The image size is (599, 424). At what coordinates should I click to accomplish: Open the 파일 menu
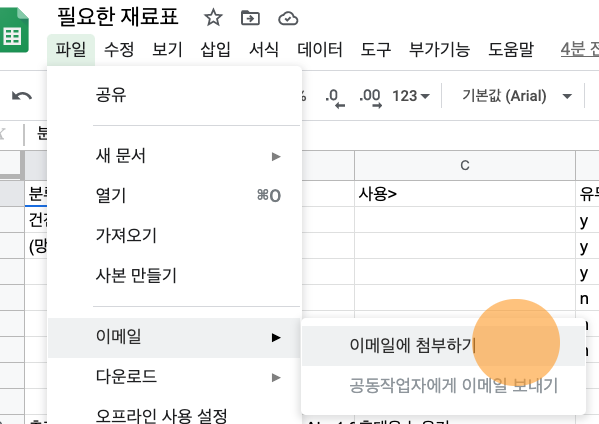(71, 50)
